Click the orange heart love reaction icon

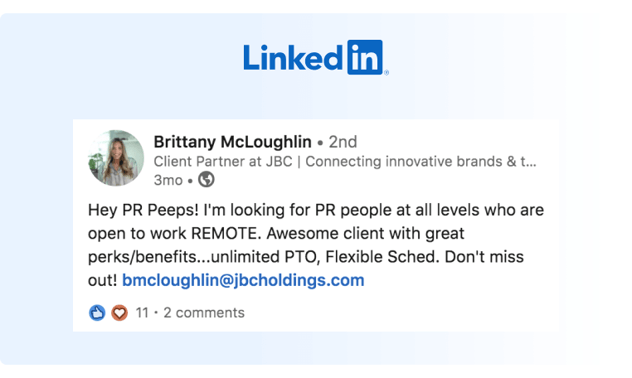(x=119, y=313)
